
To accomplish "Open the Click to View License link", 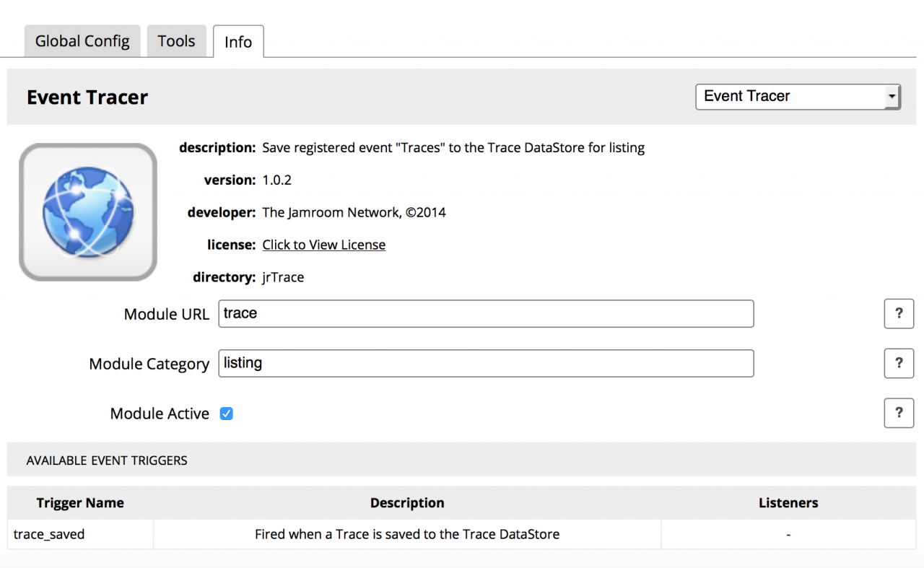I will (x=323, y=245).
